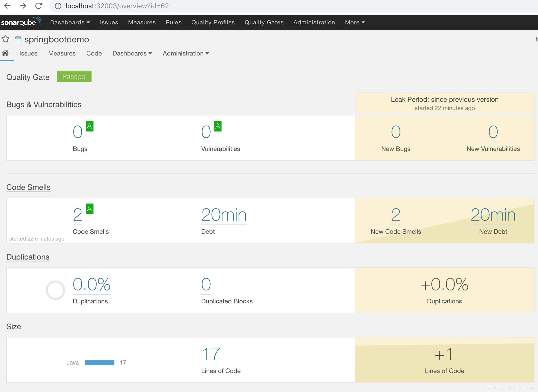Open the Code Smells heading link
The height and width of the screenshot is (392, 538).
28,187
